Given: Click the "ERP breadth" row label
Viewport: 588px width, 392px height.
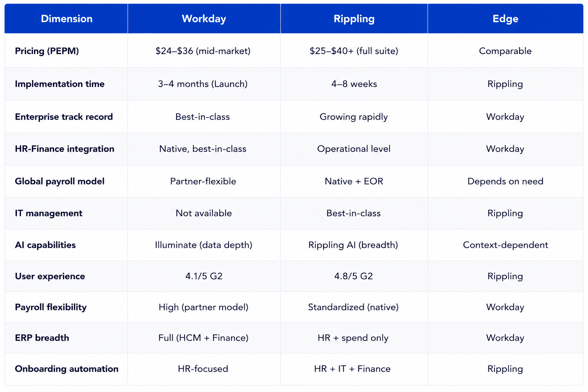Looking at the screenshot, I should tap(42, 338).
